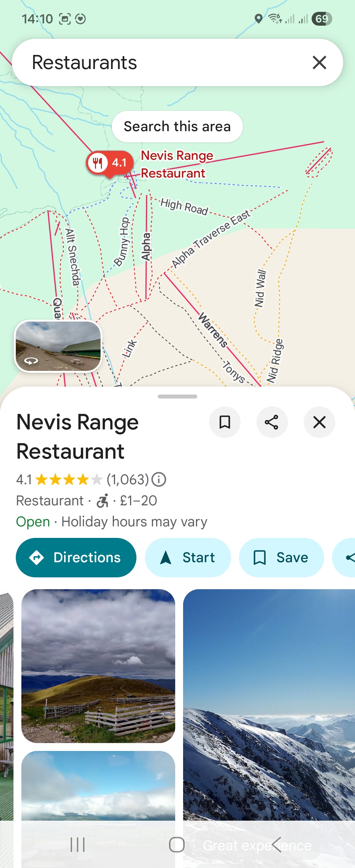The image size is (355, 868).
Task: Save the place using the Save chip
Action: pyautogui.click(x=281, y=557)
